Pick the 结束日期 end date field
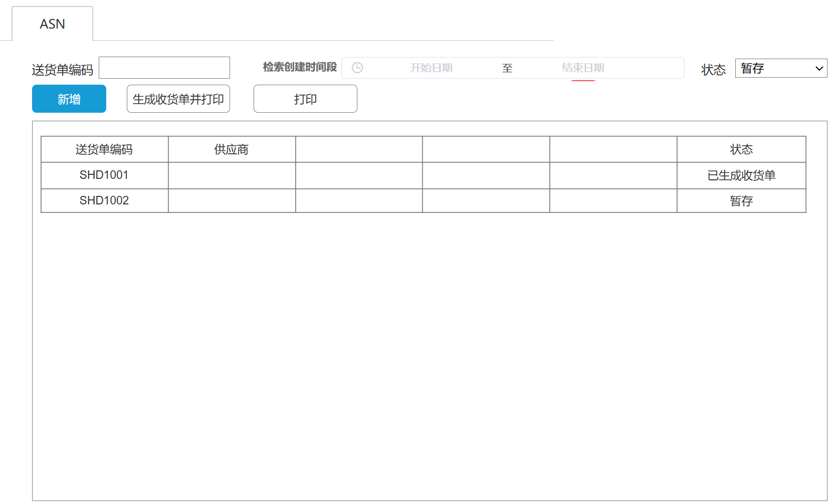 (583, 68)
